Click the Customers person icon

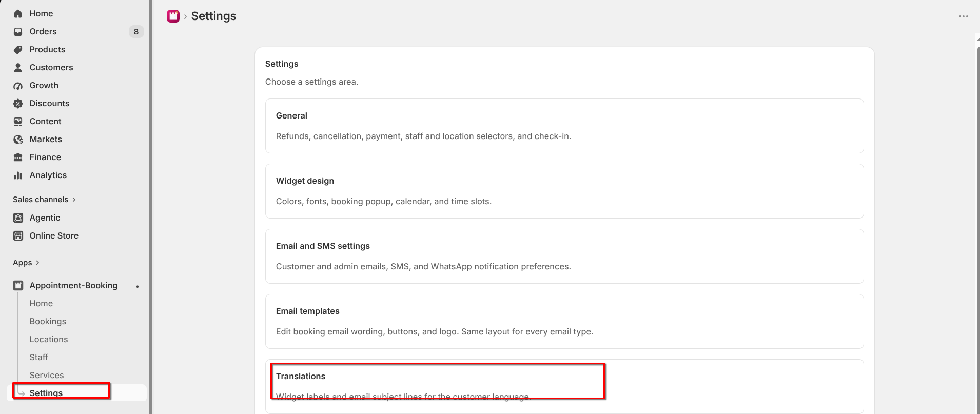point(18,67)
